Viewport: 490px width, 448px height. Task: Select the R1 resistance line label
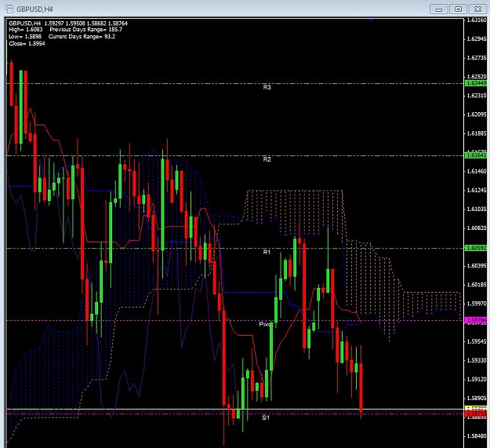267,252
